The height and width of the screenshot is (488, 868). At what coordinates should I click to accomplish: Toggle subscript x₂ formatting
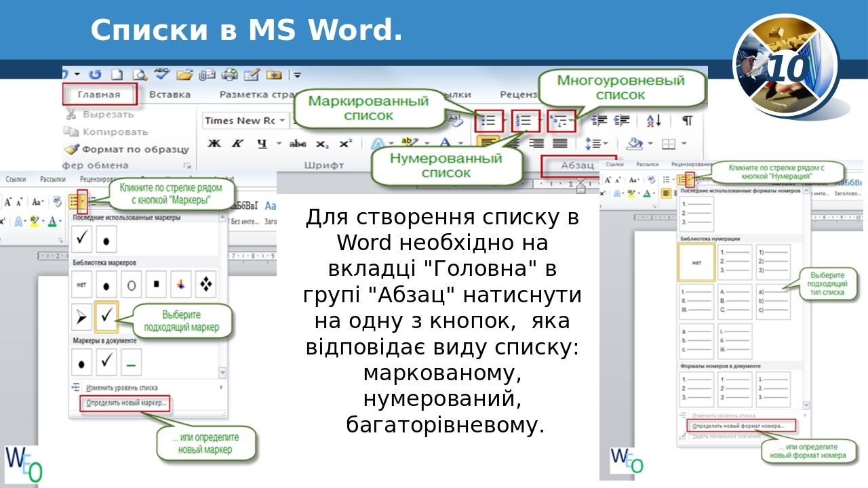[x=322, y=144]
